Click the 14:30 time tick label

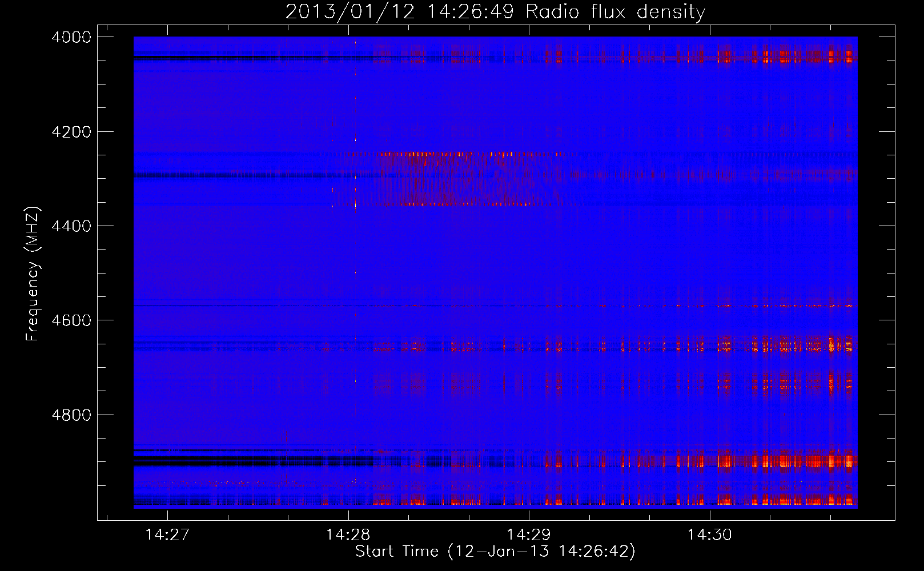[709, 534]
